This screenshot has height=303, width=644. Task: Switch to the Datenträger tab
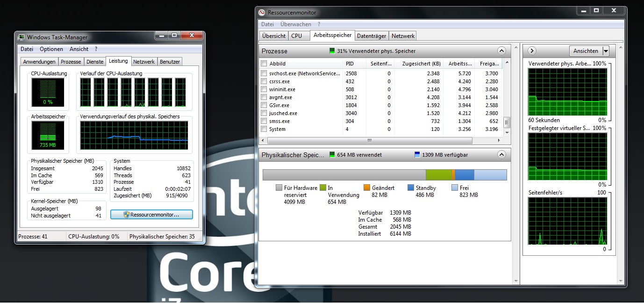coord(371,36)
